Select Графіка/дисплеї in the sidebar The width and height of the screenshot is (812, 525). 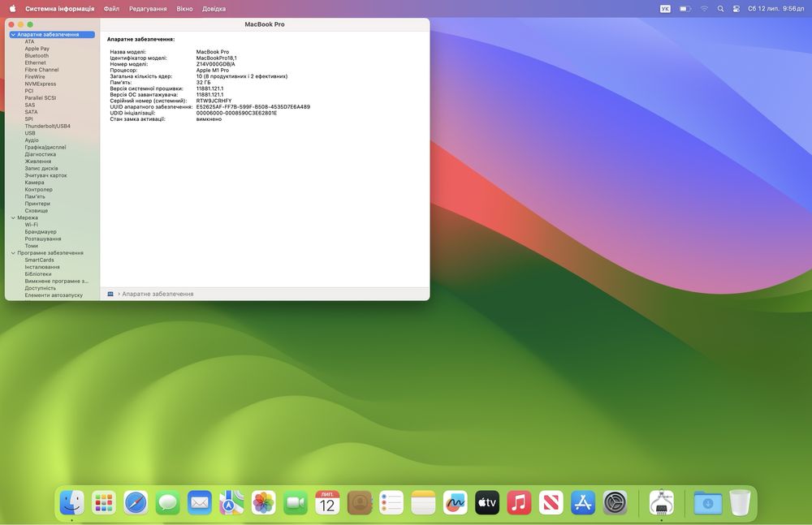45,147
